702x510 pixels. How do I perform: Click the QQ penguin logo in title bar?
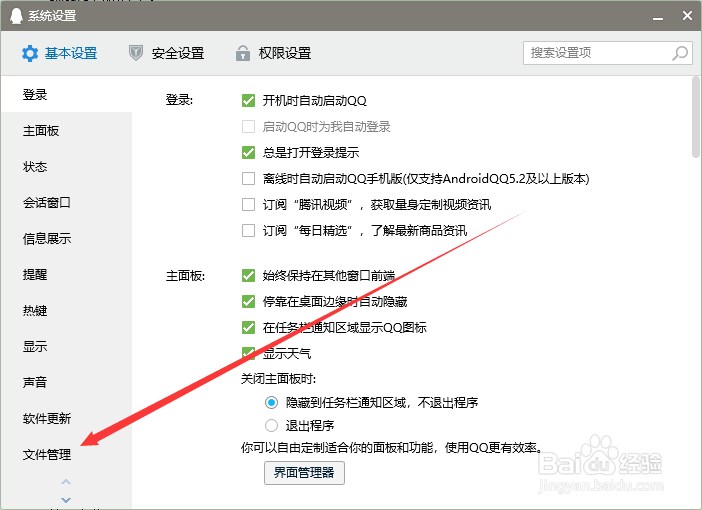click(x=16, y=16)
